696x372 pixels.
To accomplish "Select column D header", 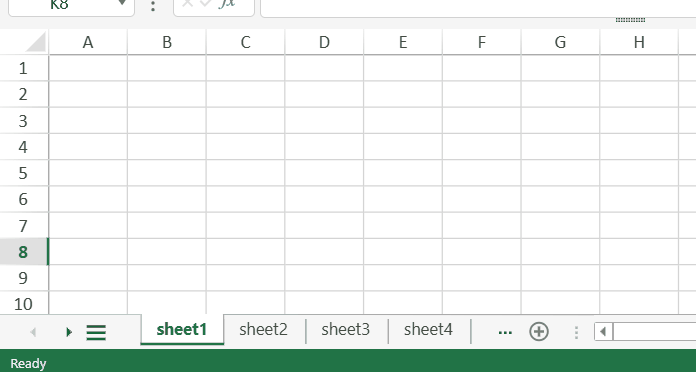I will click(324, 42).
